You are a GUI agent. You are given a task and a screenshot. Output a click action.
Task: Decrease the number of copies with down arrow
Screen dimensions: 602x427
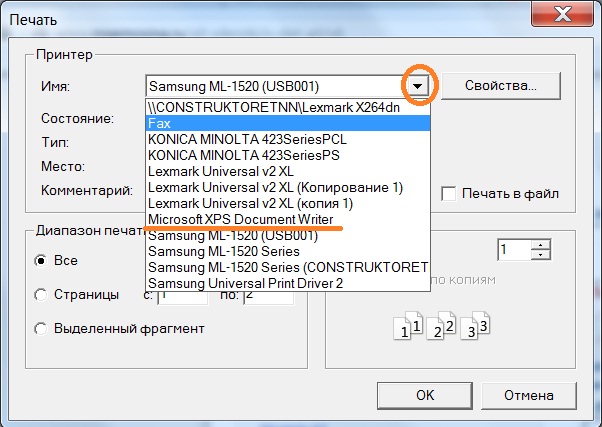click(541, 255)
